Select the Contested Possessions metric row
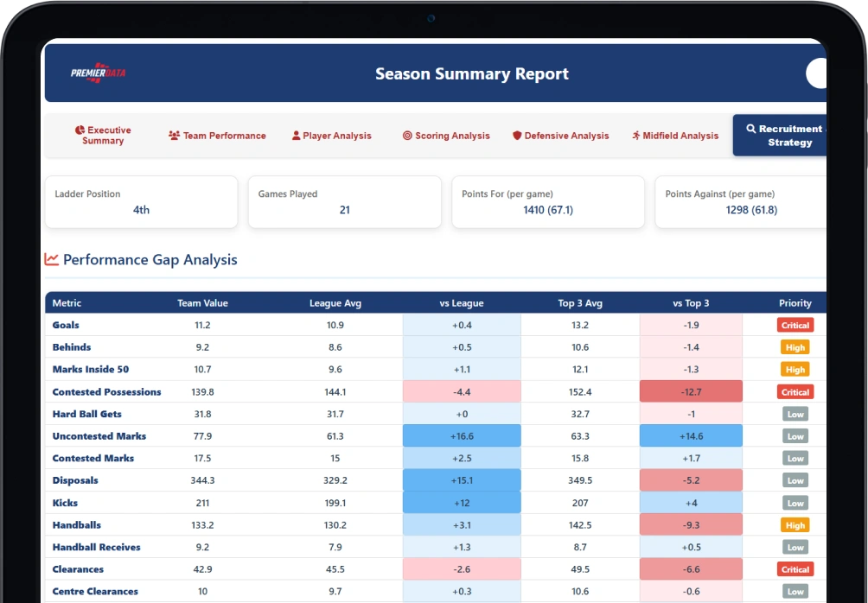Viewport: 868px width, 603px height. tap(436, 391)
